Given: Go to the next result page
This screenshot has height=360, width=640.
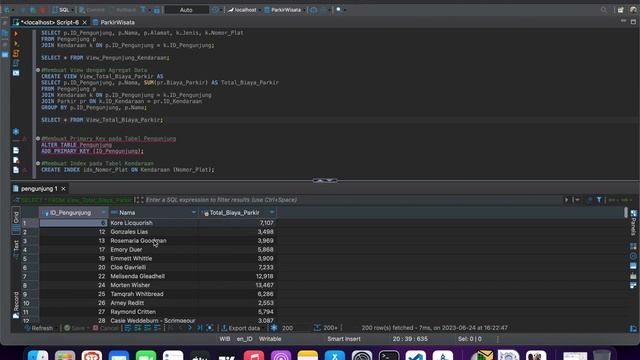Looking at the screenshot, I should click(x=190, y=328).
